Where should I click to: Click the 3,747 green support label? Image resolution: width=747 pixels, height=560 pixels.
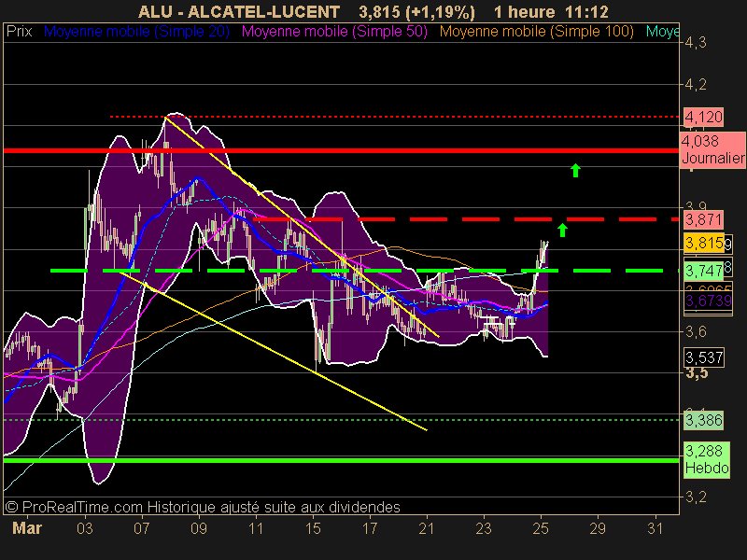pyautogui.click(x=704, y=271)
